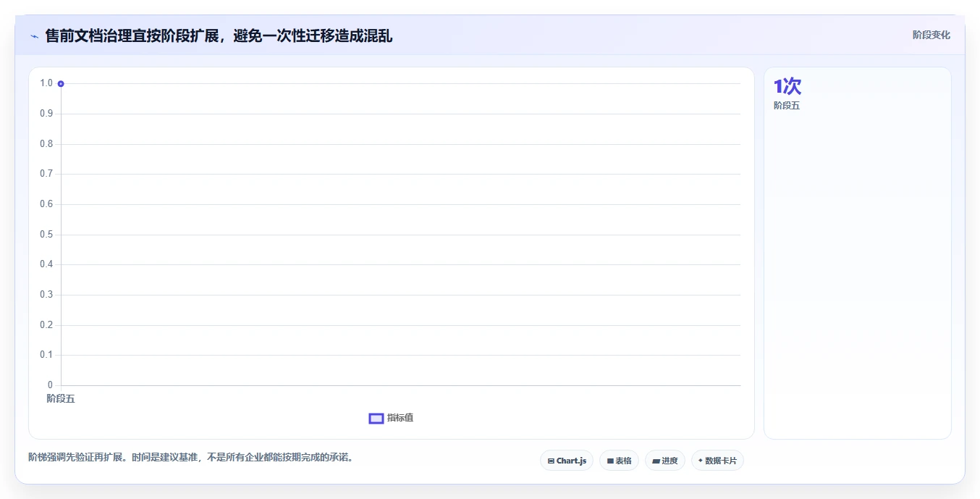
Task: Click the 0 y-axis tick label
Action: (50, 385)
